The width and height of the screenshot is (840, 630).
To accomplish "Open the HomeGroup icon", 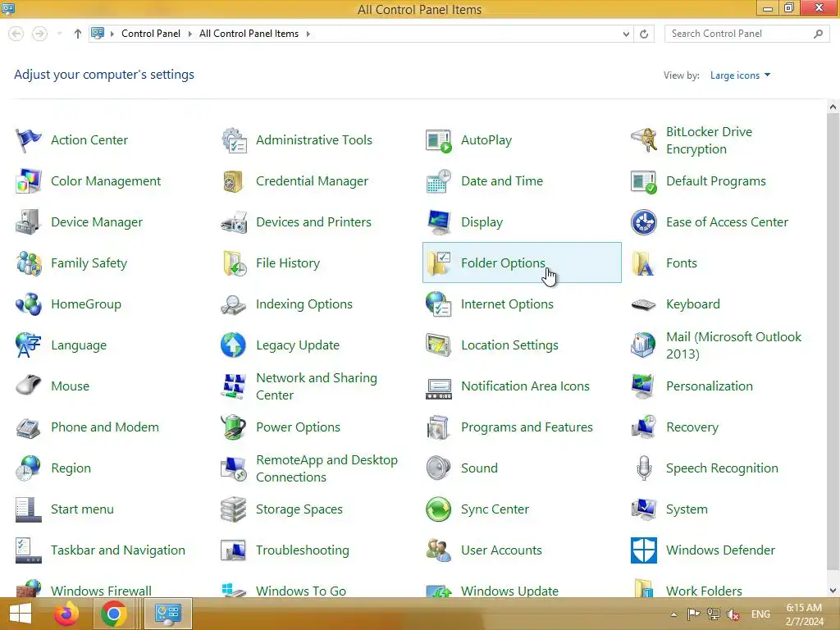I will [28, 304].
